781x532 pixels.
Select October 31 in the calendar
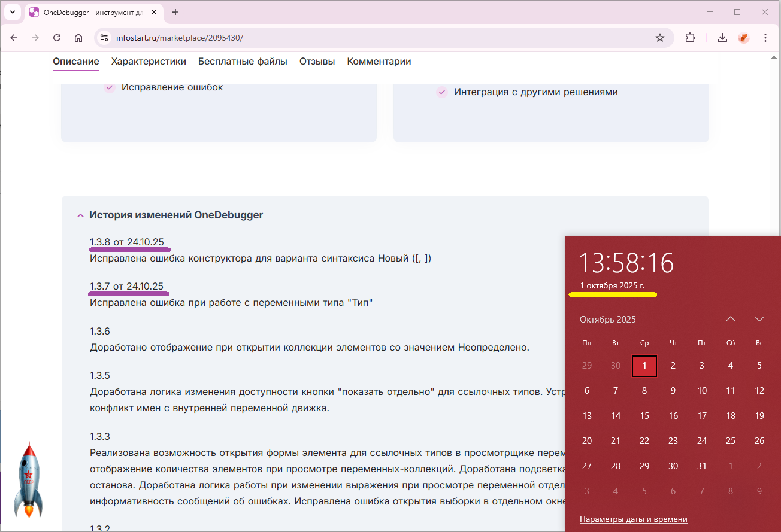(x=702, y=466)
